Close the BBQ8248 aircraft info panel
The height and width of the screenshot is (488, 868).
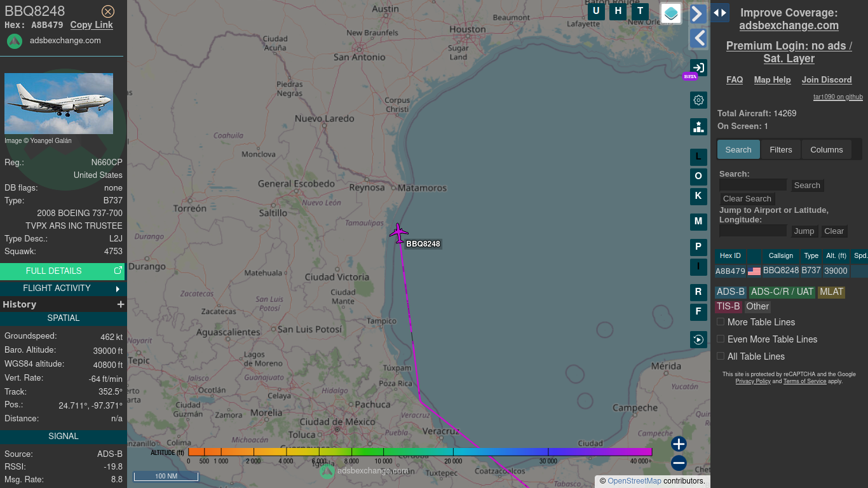coord(108,11)
